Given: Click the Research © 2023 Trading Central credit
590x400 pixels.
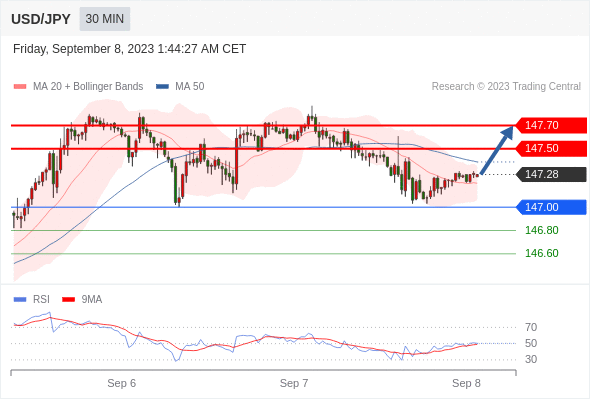Looking at the screenshot, I should coord(506,87).
